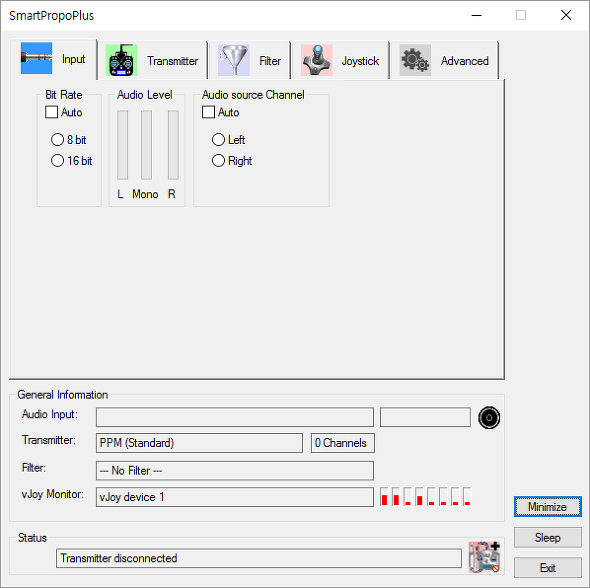Show the Advanced tab
Image resolution: width=590 pixels, height=588 pixels.
(445, 61)
